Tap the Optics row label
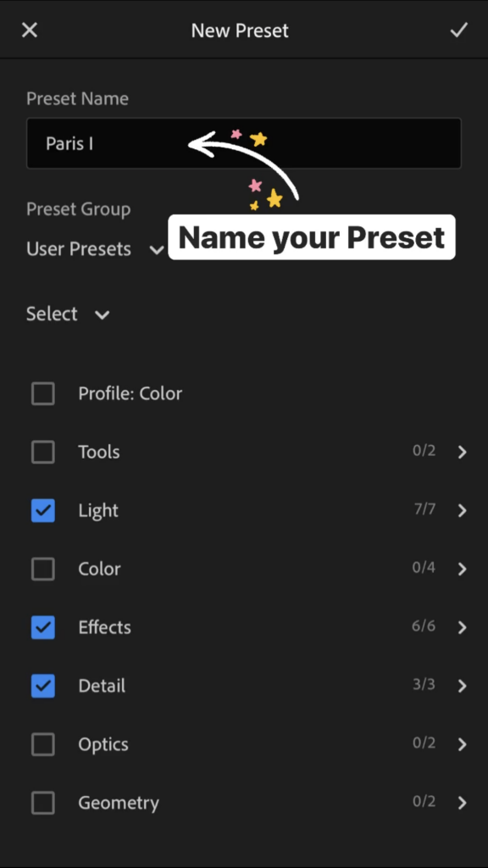Screen dimensions: 488x868 103,744
